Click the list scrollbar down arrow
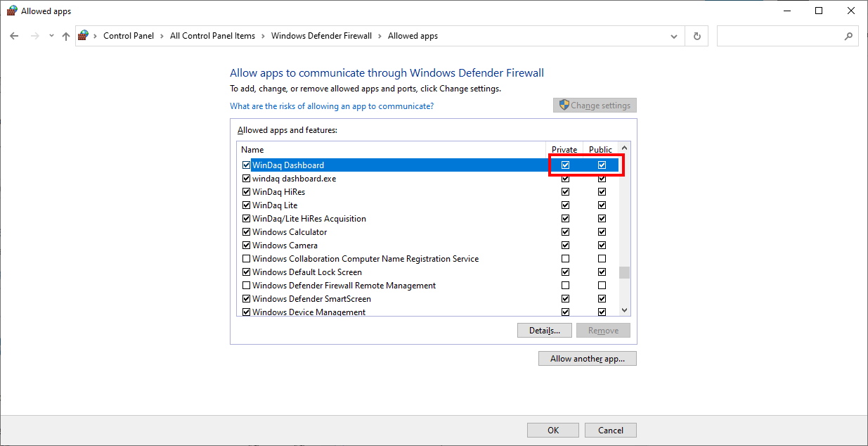The height and width of the screenshot is (446, 868). click(624, 310)
